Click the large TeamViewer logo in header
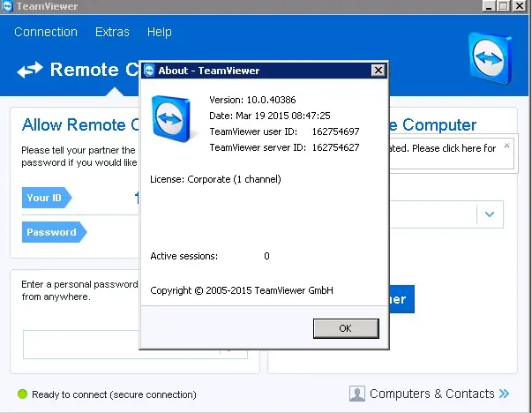This screenshot has height=413, width=532. click(x=490, y=57)
